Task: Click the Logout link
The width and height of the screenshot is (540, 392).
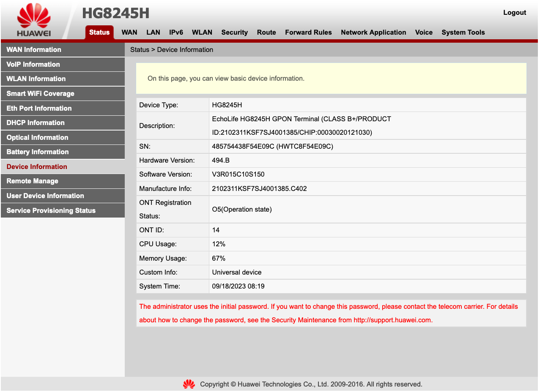Action: coord(515,13)
